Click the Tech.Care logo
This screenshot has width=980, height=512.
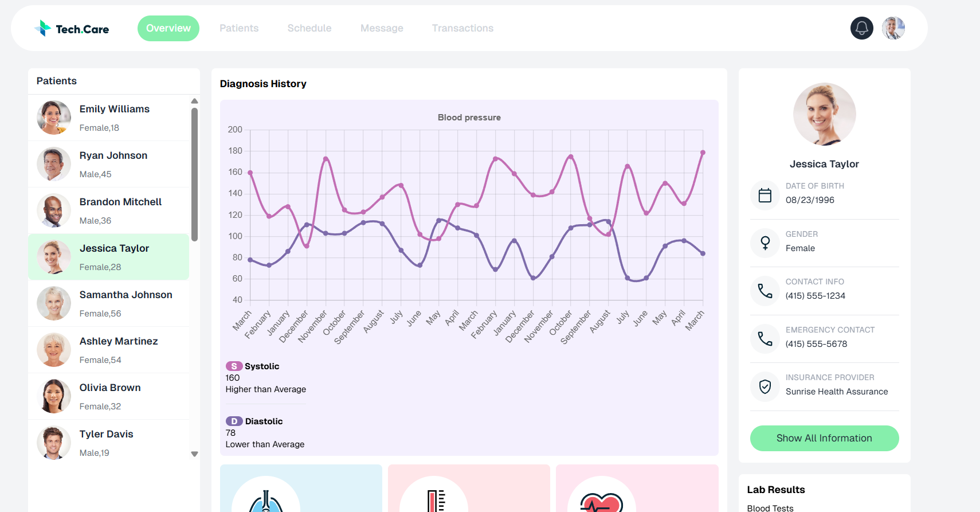point(72,29)
